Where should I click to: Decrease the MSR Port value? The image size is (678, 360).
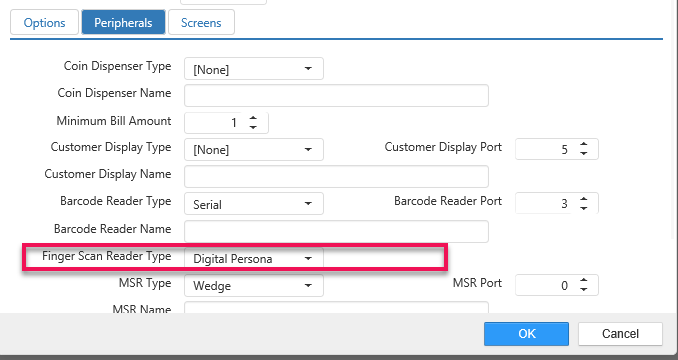pos(584,290)
